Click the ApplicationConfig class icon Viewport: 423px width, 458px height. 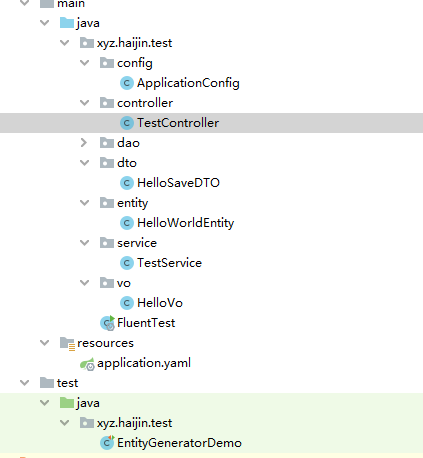[127, 83]
